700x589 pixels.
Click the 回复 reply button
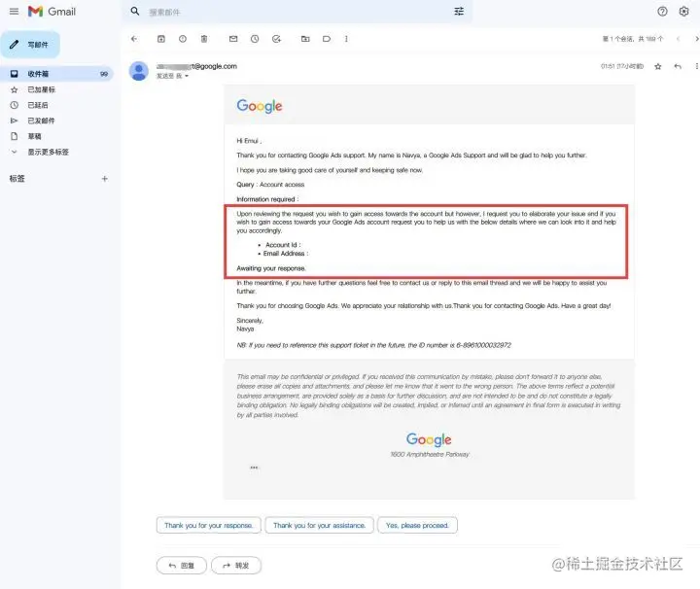[181, 566]
